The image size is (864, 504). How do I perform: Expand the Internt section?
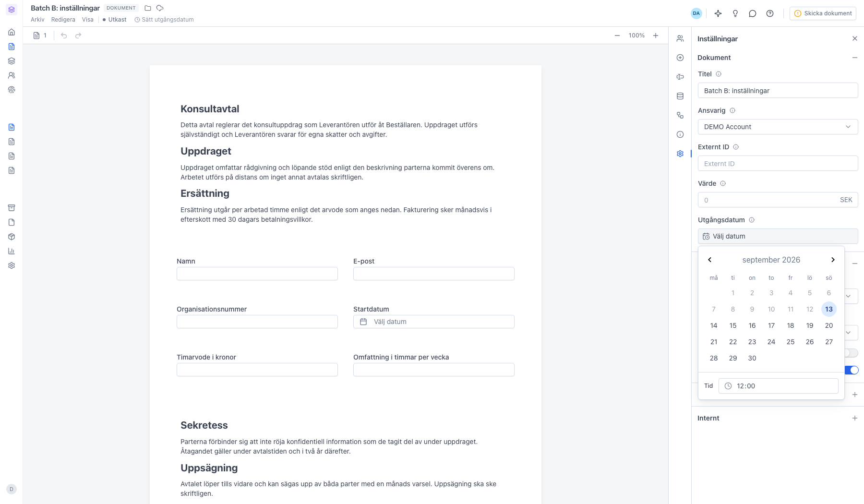click(855, 418)
